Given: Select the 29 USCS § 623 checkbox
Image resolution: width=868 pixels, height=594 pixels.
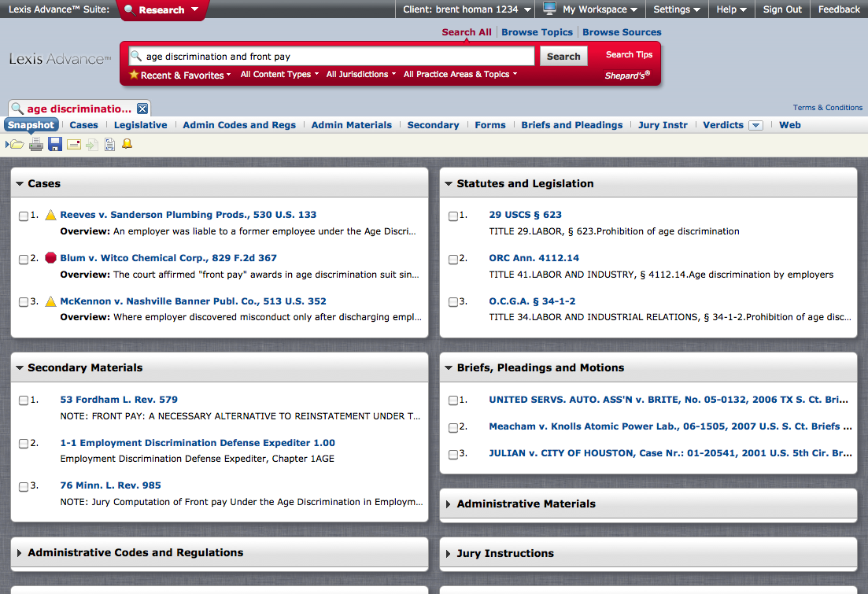Looking at the screenshot, I should tap(452, 216).
